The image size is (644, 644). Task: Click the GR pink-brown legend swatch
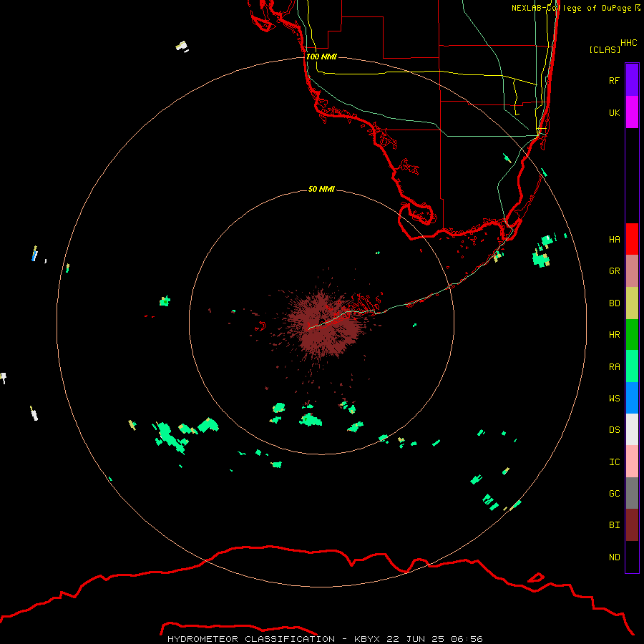coord(632,271)
